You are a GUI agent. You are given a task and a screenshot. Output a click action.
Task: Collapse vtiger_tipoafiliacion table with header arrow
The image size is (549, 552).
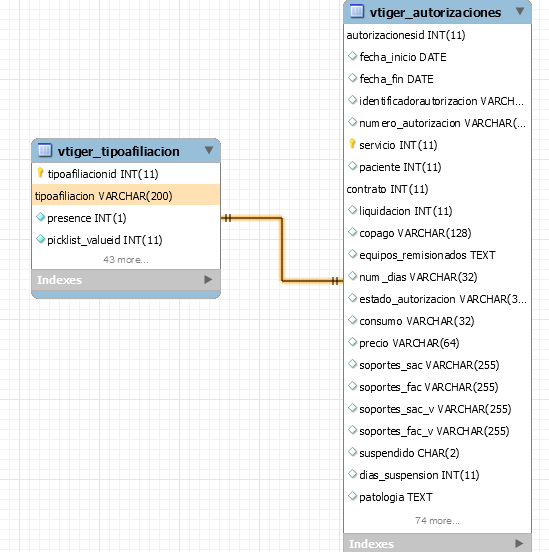pyautogui.click(x=209, y=150)
